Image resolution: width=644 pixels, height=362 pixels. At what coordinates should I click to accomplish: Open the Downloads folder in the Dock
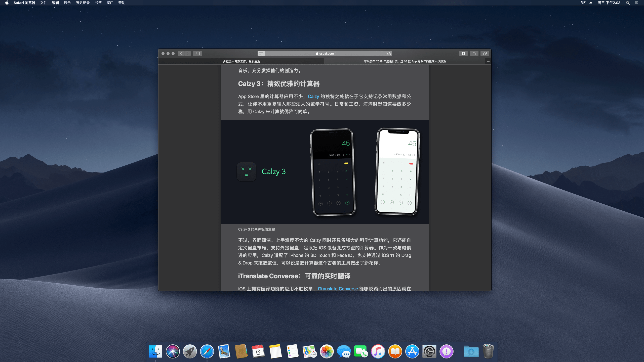[x=471, y=351]
